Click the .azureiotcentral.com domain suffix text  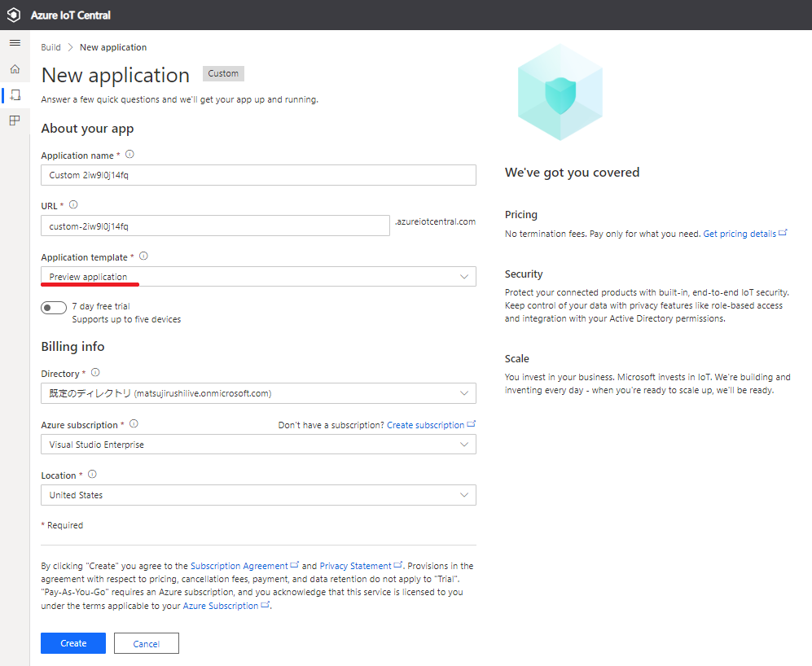point(435,221)
